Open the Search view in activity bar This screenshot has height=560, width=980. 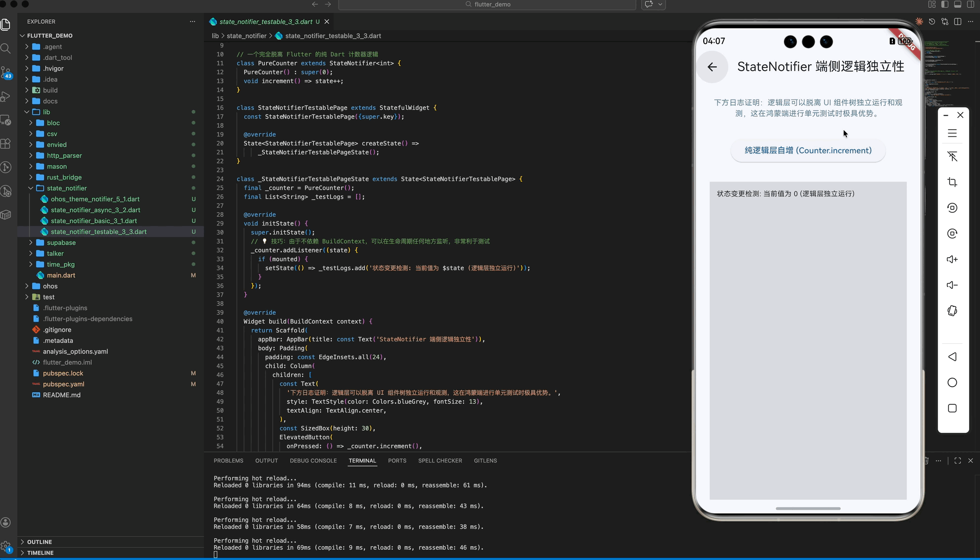click(6, 48)
